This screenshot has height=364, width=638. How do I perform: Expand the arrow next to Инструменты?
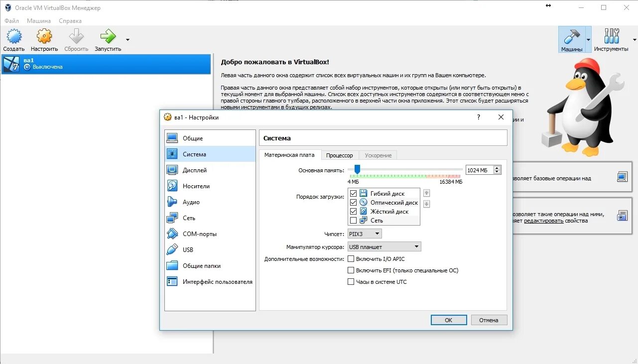634,40
